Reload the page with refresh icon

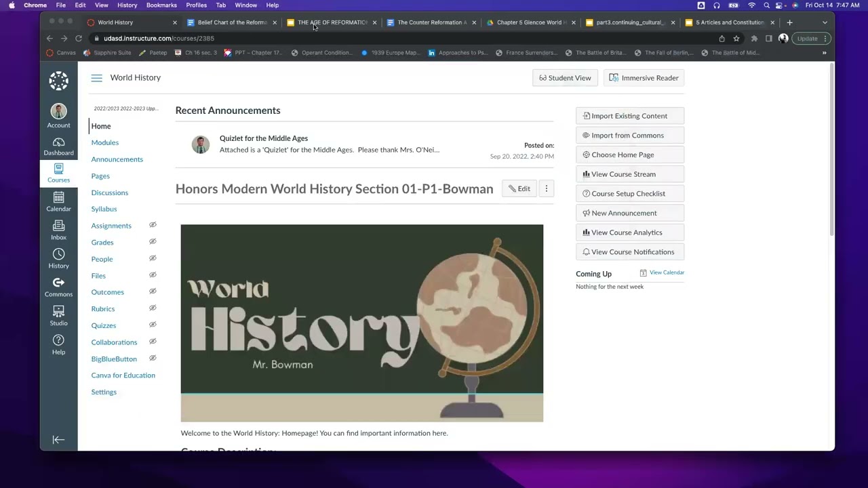(x=79, y=39)
